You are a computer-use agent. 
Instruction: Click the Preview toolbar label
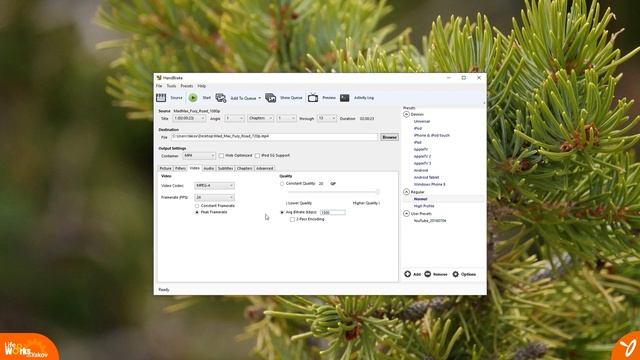(329, 98)
